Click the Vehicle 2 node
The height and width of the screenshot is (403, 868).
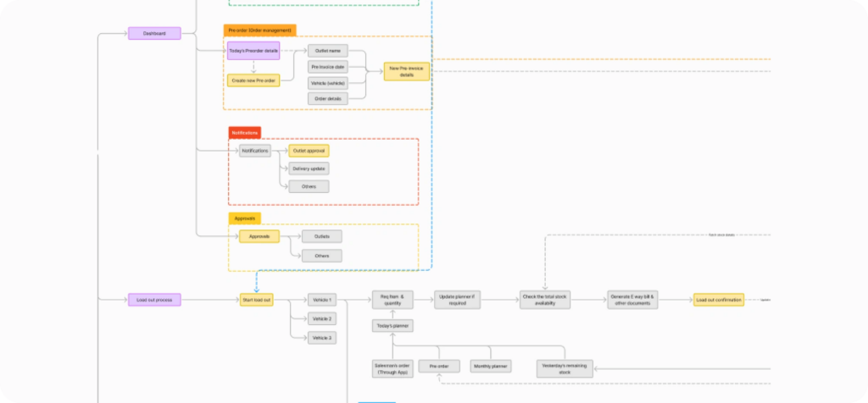pyautogui.click(x=322, y=318)
